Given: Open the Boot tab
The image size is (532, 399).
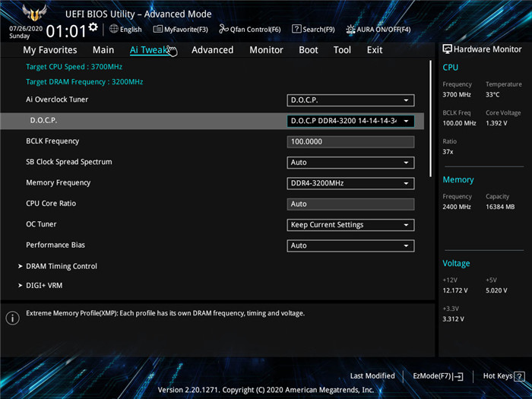Looking at the screenshot, I should coord(309,50).
